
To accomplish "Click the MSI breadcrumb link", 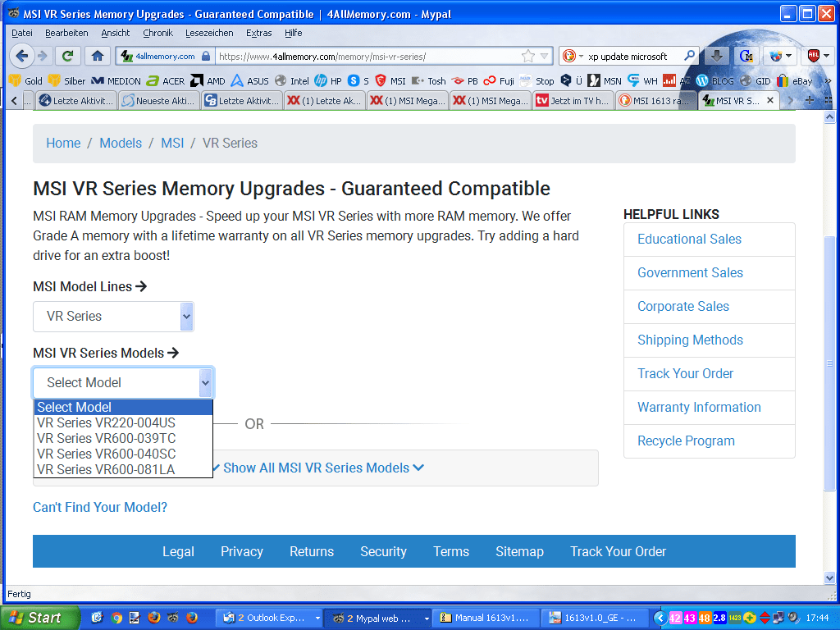I will pos(172,143).
